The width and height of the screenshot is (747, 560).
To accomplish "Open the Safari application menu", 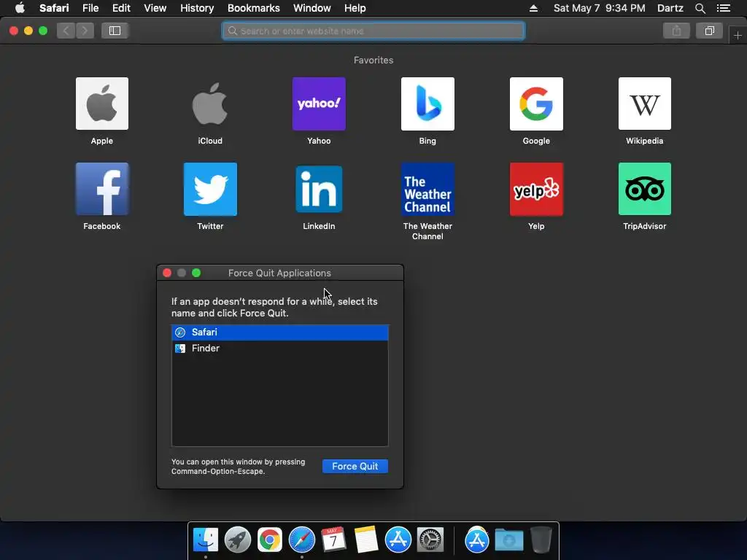I will [x=54, y=8].
